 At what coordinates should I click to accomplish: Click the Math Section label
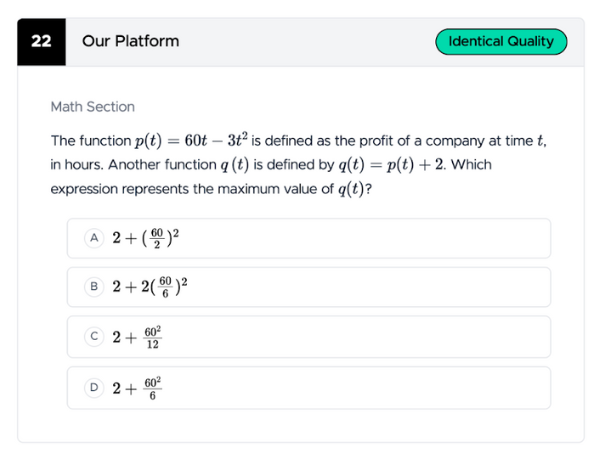pyautogui.click(x=92, y=107)
